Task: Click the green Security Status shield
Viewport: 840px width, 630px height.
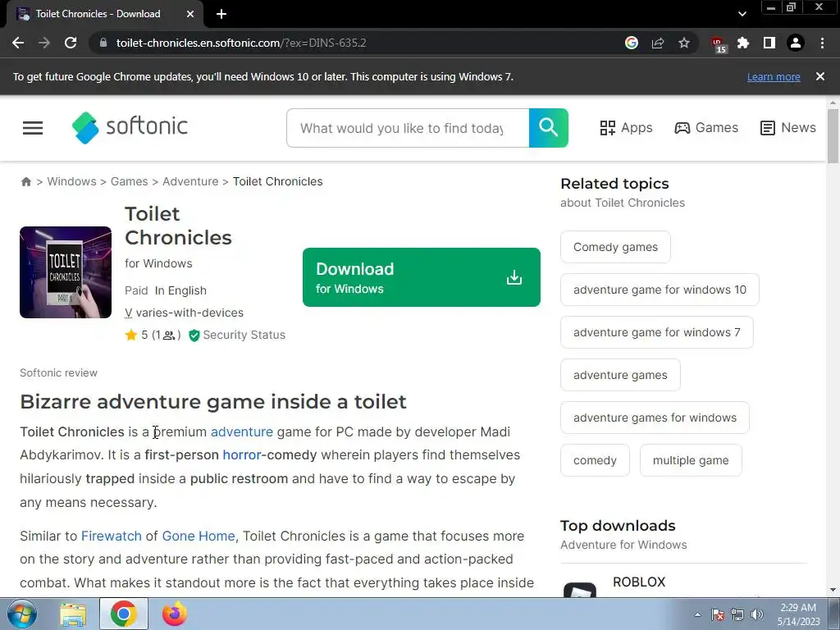Action: click(194, 336)
